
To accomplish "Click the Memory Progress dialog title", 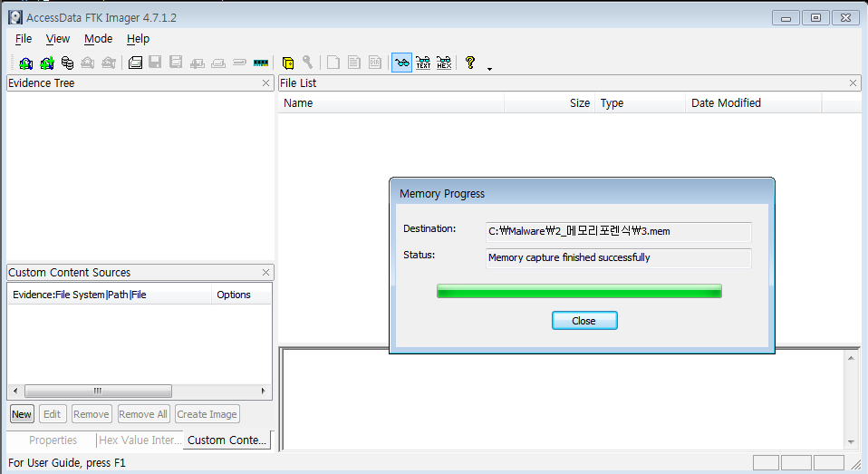I will 442,194.
